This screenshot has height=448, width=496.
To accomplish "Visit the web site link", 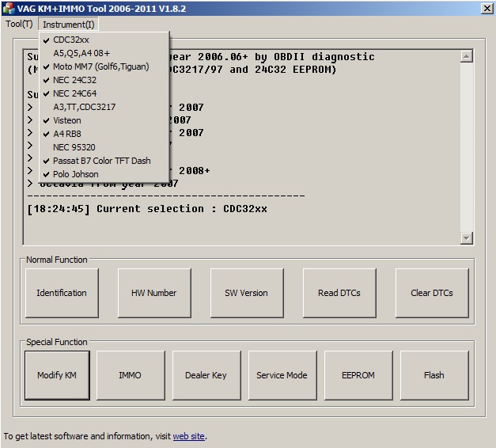I will tap(188, 436).
